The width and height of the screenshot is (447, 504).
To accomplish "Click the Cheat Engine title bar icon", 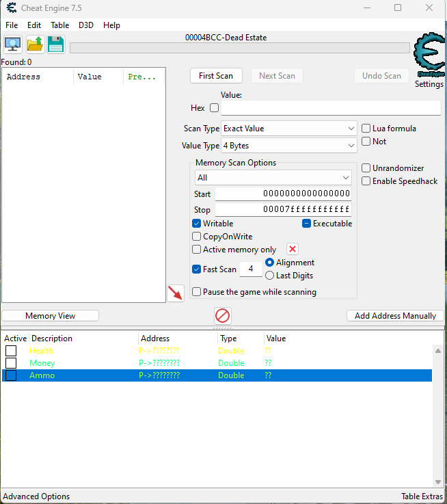I will [12, 8].
